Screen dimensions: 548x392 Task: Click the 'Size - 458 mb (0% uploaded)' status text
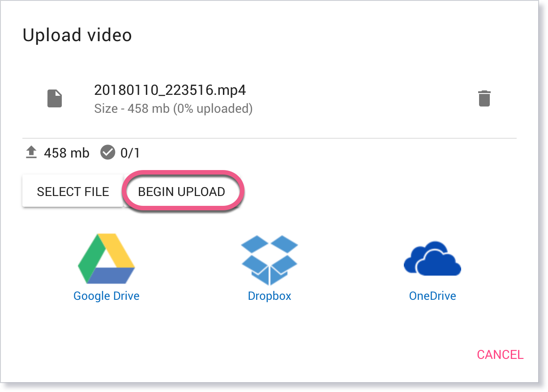coord(173,109)
